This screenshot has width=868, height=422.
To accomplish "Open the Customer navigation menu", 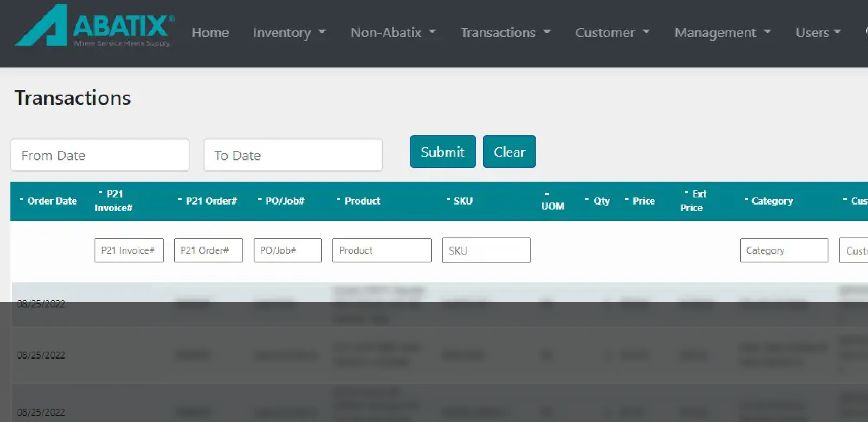I will coord(612,32).
